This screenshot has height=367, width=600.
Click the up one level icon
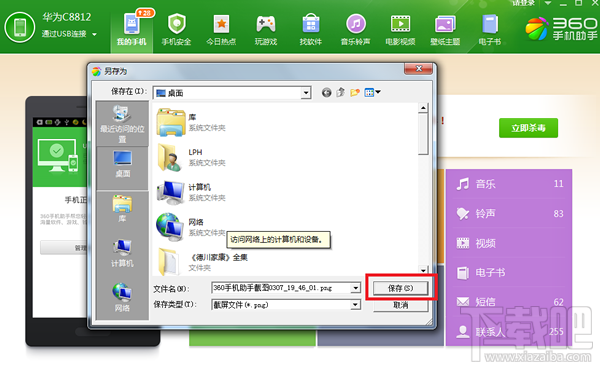pos(340,93)
